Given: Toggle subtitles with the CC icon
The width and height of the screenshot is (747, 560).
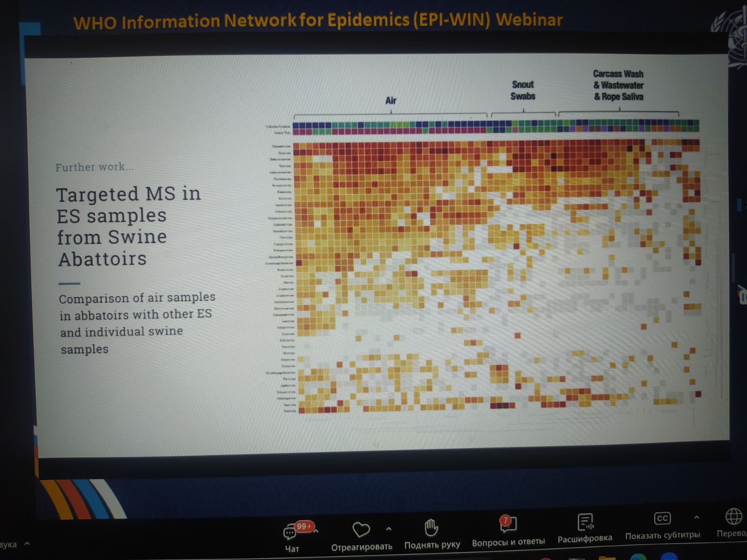Looking at the screenshot, I should click(x=662, y=518).
